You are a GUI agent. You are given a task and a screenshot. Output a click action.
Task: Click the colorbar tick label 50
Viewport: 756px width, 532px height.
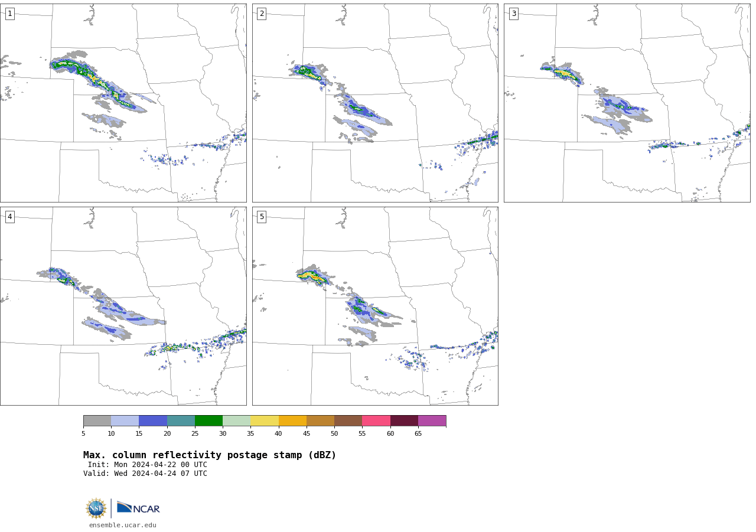pos(334,434)
